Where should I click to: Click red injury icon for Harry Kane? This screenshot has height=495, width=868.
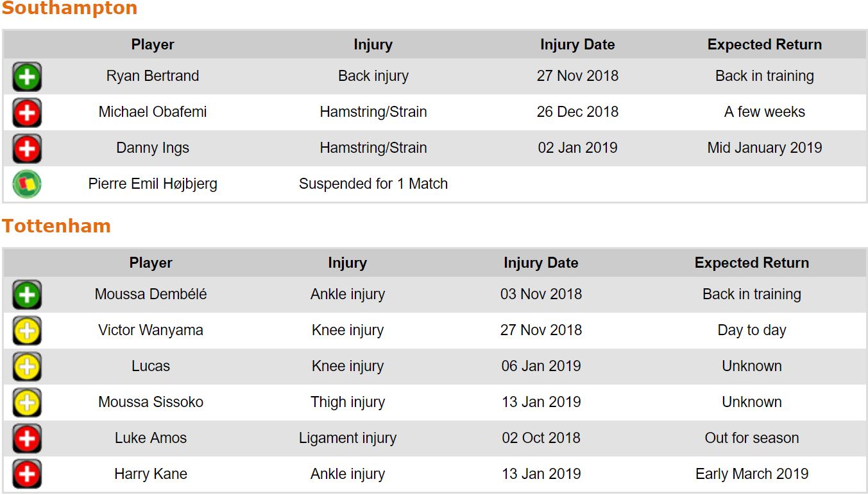click(27, 475)
